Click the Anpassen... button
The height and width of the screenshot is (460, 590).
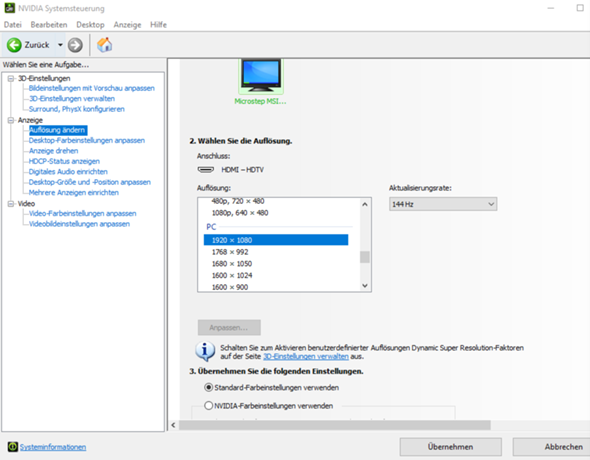pyautogui.click(x=229, y=328)
